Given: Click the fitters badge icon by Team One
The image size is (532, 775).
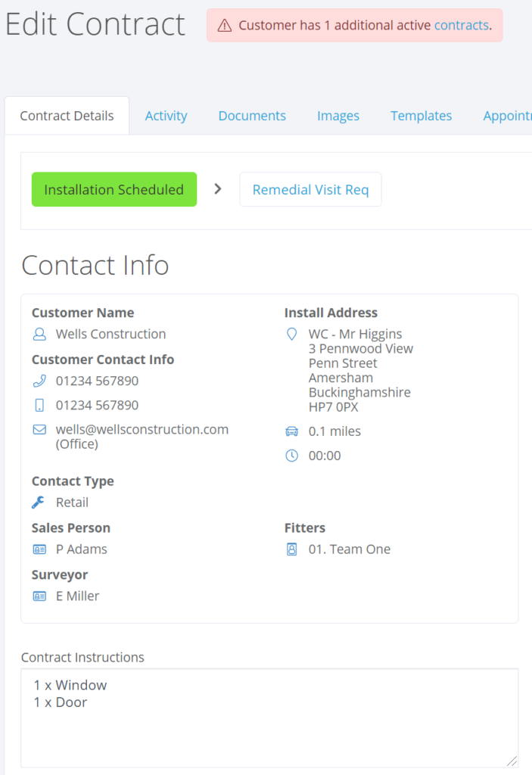Looking at the screenshot, I should 291,549.
